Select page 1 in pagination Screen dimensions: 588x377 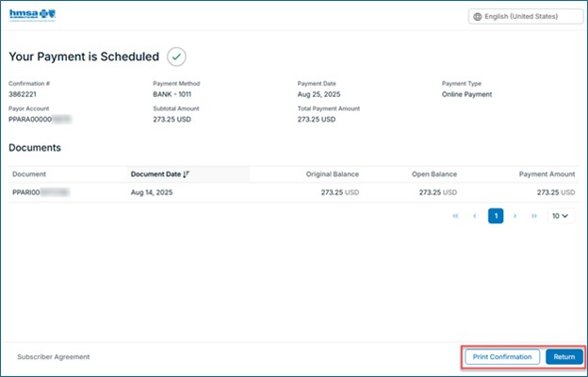tap(496, 216)
